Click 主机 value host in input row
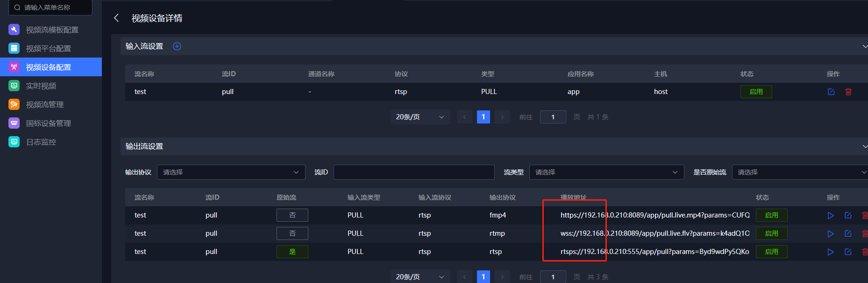 (661, 92)
